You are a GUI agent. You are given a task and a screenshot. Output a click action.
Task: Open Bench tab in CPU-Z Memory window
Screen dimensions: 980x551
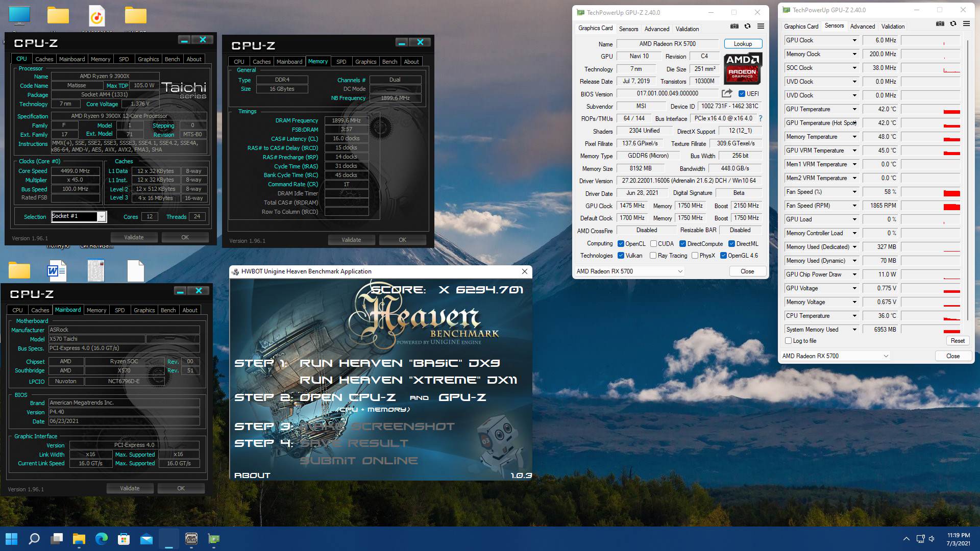coord(389,62)
